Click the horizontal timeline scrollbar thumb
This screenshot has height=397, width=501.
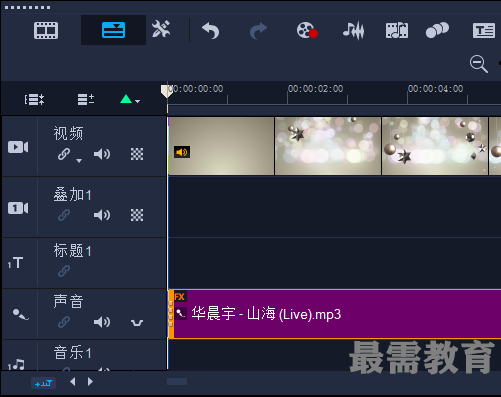coord(177,382)
